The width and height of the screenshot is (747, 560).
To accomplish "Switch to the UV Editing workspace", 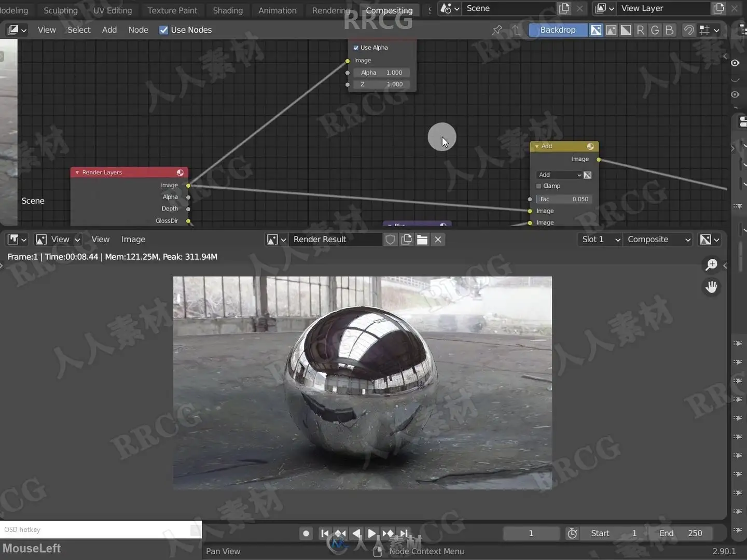I will [x=113, y=10].
